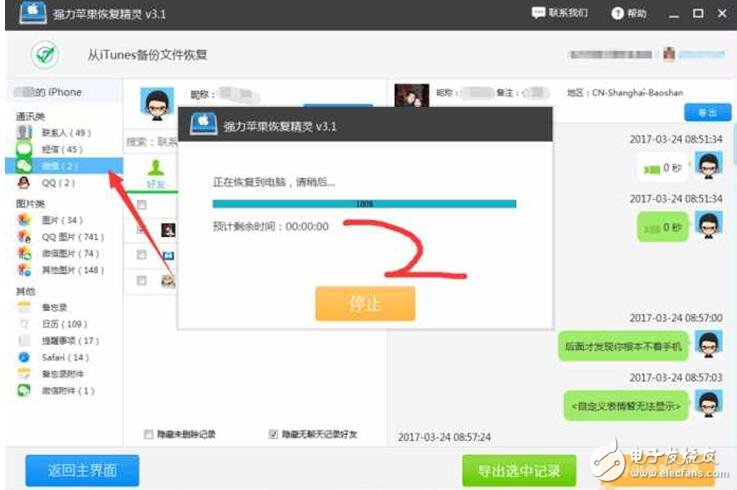Screen dimensions: 737x490
Task: Open the 备忘录 notes entry
Action: coord(55,307)
